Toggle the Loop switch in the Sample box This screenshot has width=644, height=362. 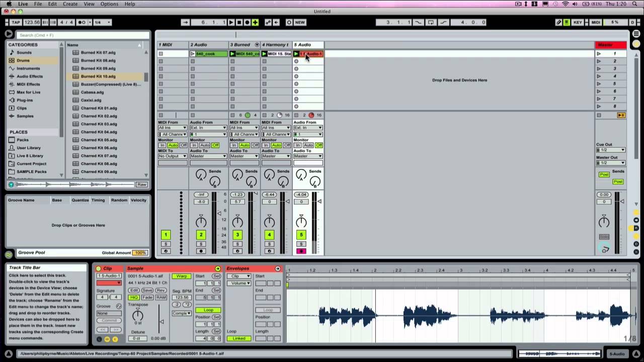[x=208, y=310]
